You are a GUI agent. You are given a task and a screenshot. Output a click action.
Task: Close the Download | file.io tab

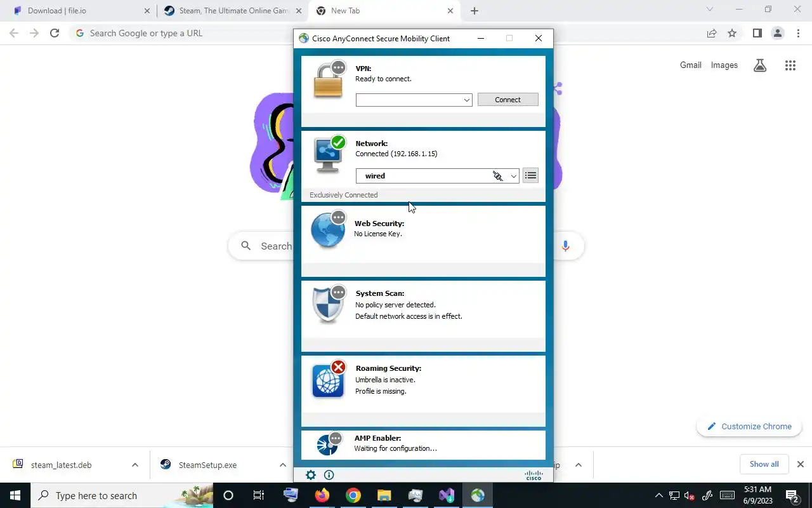[x=147, y=11]
